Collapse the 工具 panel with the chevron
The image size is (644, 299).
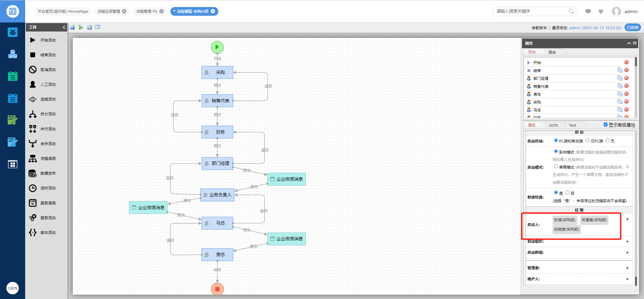(x=64, y=27)
